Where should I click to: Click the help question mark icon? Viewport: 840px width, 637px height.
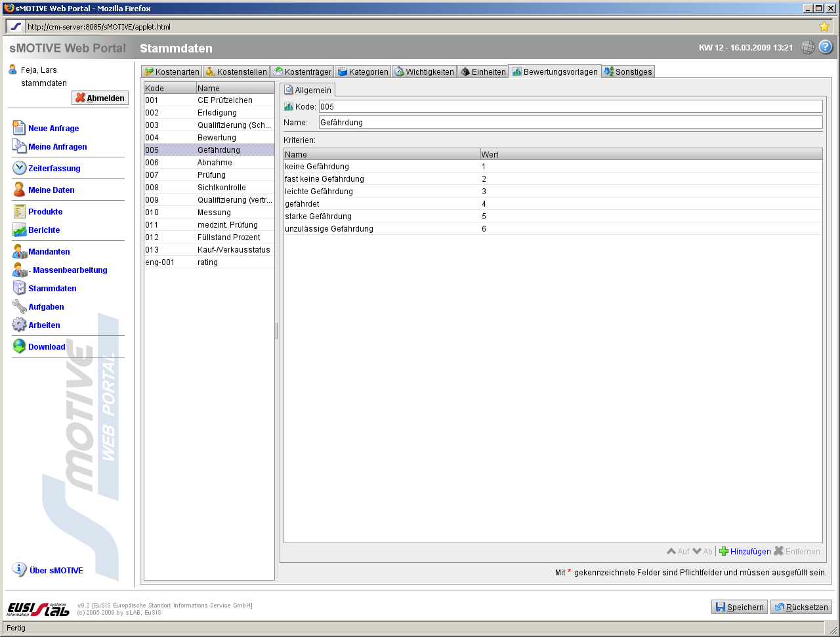[x=826, y=47]
